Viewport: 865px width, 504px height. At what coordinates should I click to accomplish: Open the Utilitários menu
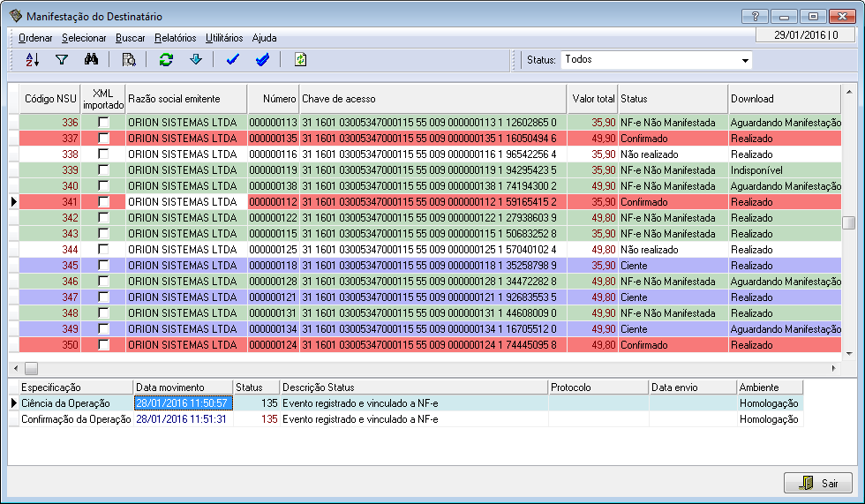coord(224,38)
